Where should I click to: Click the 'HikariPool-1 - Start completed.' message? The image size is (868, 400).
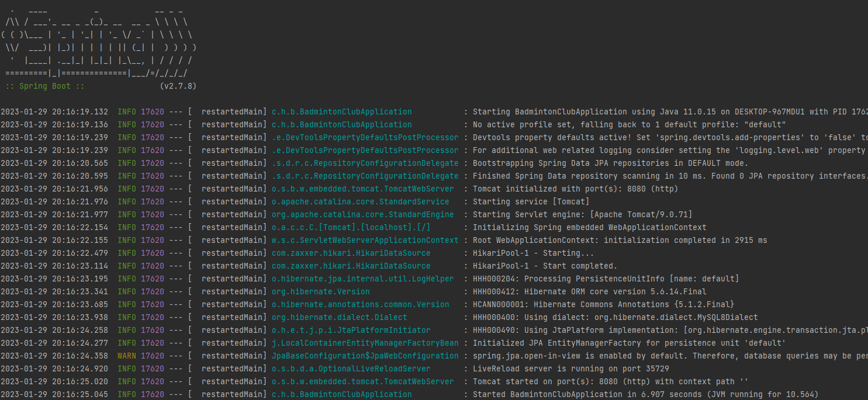545,266
